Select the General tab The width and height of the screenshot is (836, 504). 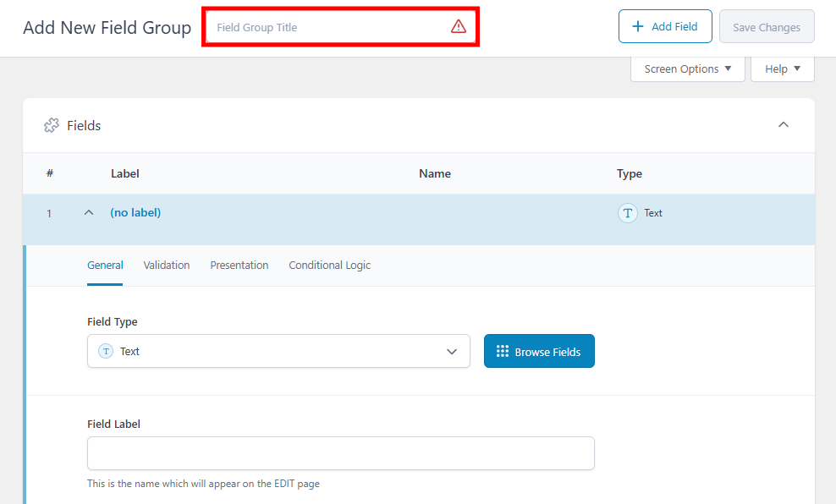click(x=105, y=266)
